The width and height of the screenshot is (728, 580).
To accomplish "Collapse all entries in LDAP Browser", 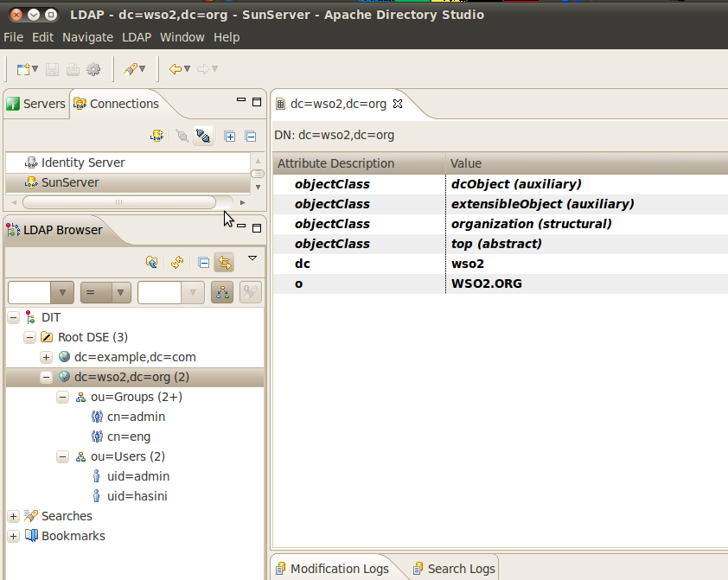I will pos(202,261).
